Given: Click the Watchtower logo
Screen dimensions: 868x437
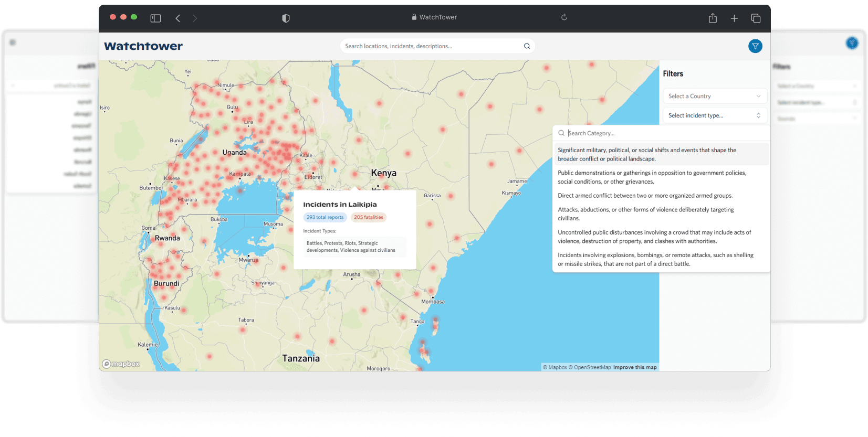Looking at the screenshot, I should 143,46.
